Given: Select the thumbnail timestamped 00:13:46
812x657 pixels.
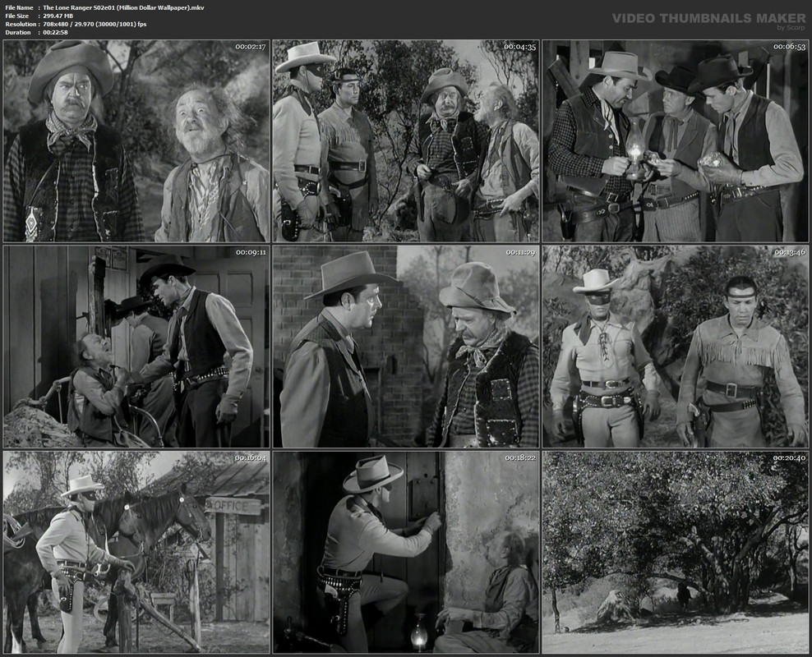Looking at the screenshot, I should tap(676, 347).
